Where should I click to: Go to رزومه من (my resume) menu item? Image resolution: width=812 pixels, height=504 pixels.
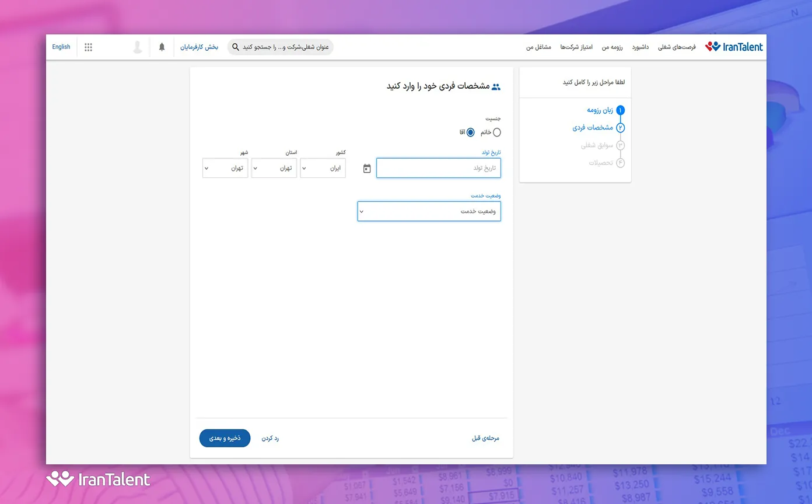pyautogui.click(x=612, y=47)
